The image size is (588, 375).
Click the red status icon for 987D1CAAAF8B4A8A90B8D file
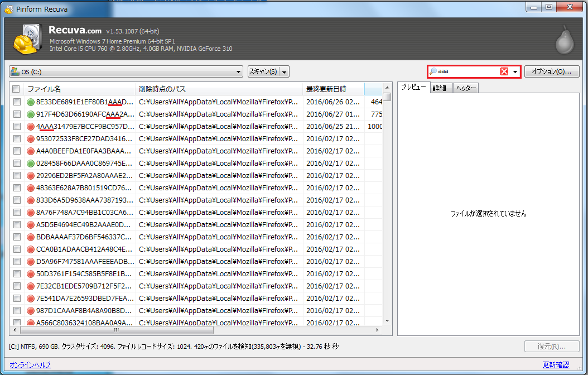(x=31, y=311)
